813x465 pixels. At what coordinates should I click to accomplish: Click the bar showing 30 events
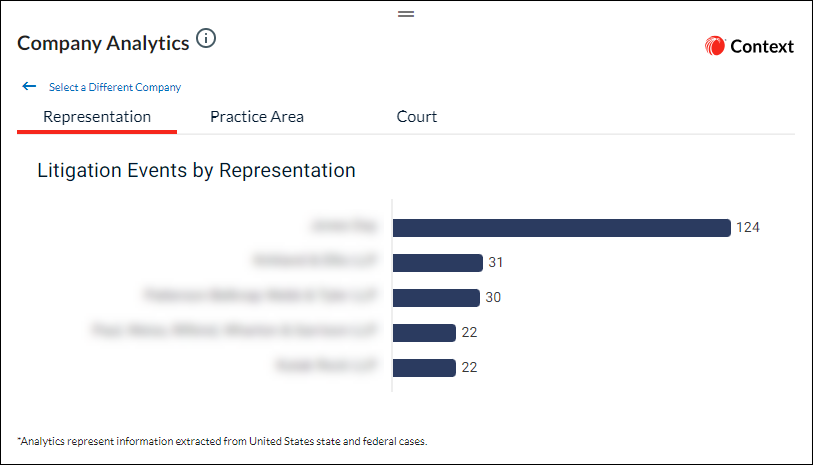[x=436, y=298]
